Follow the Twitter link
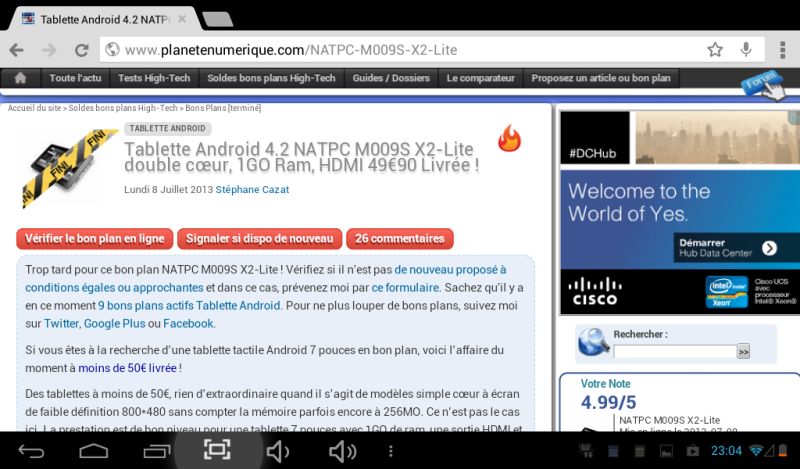800x469 pixels. (x=61, y=324)
